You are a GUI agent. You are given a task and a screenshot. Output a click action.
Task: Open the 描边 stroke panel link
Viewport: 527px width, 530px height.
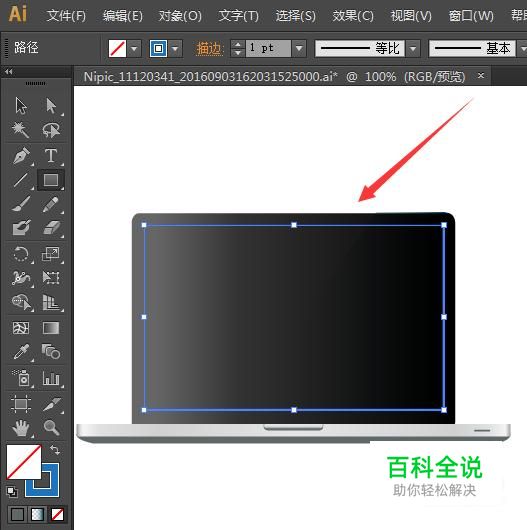(209, 48)
